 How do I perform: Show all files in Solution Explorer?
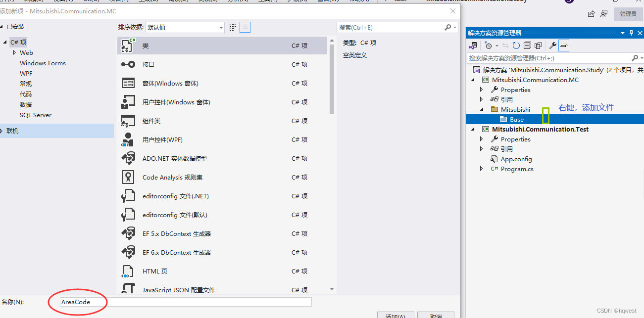point(538,45)
